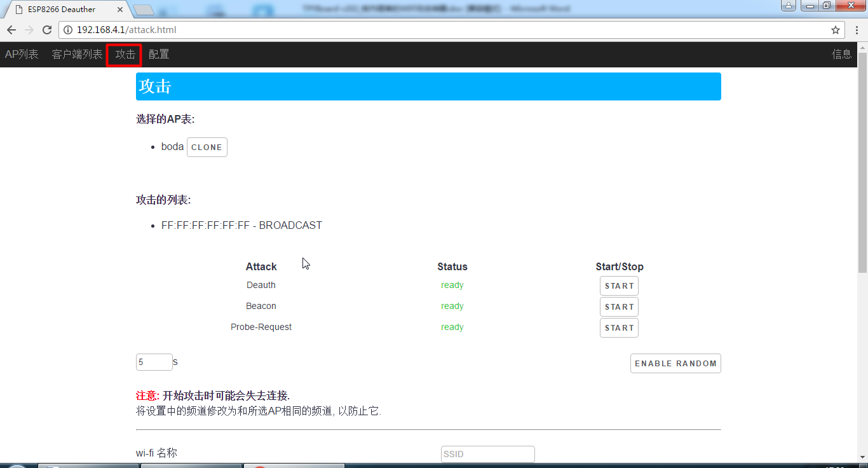This screenshot has width=868, height=468.
Task: Close the ESP8266 Deauther tab
Action: click(x=120, y=10)
